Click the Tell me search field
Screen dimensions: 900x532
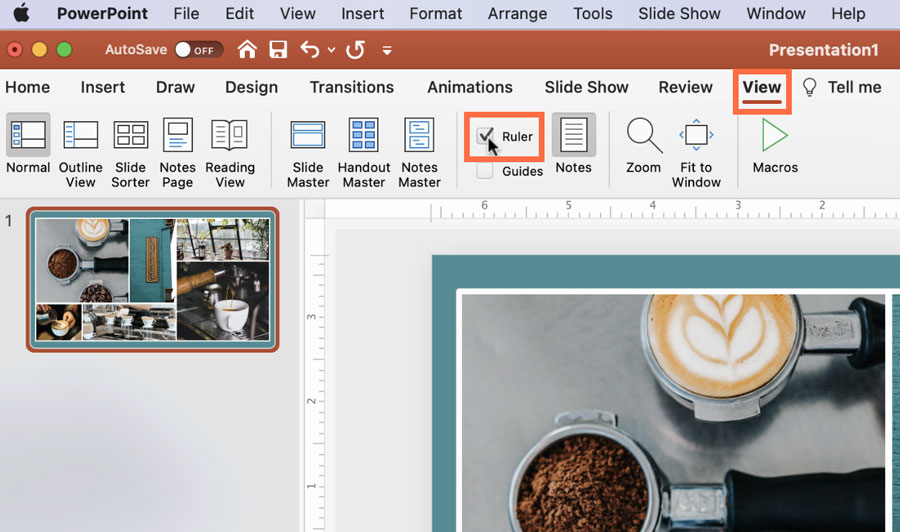[854, 87]
